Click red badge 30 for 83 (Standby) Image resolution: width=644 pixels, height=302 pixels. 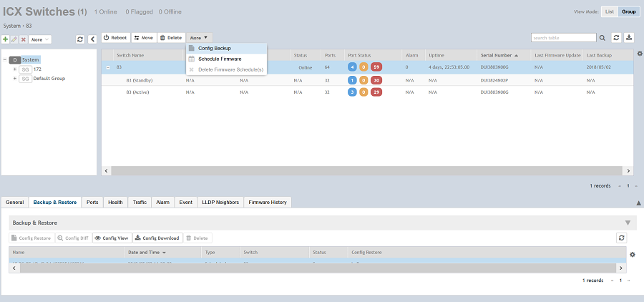click(376, 80)
